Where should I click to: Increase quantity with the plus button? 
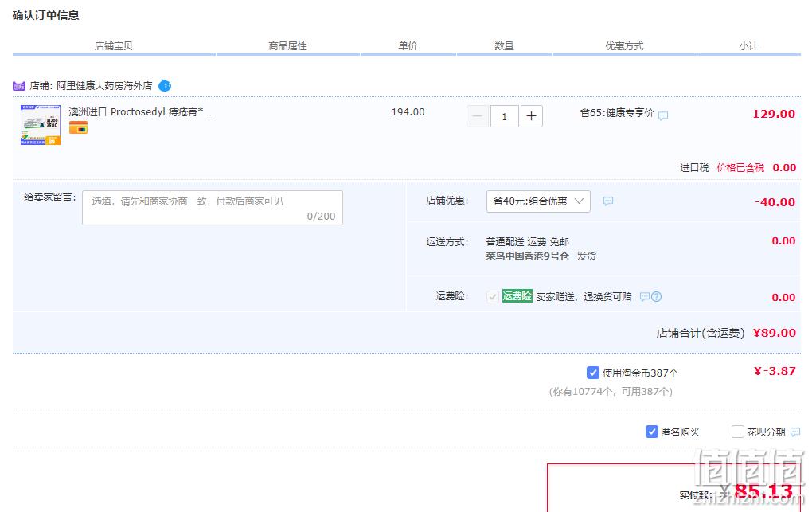click(x=531, y=116)
